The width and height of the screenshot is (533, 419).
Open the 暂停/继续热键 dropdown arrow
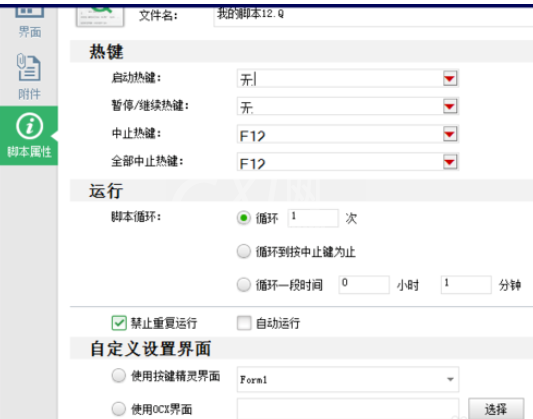point(450,106)
